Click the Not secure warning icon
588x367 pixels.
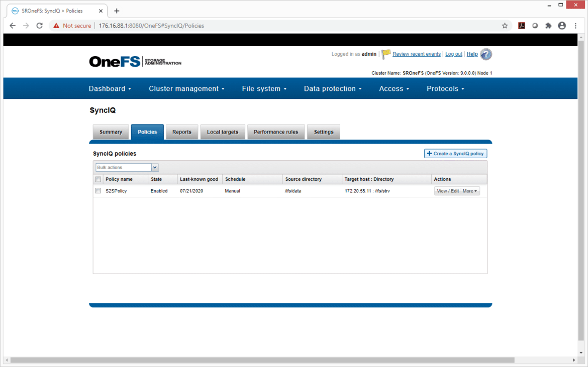(x=56, y=26)
